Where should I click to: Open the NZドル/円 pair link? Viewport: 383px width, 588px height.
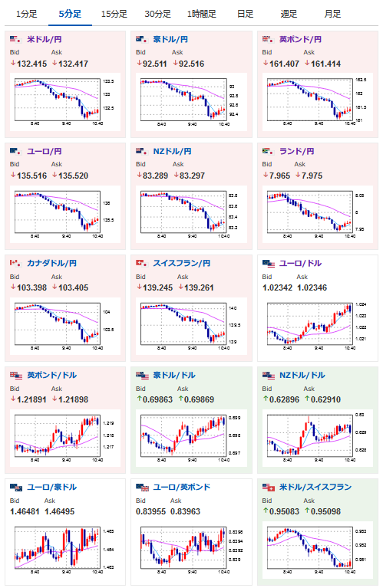click(173, 151)
